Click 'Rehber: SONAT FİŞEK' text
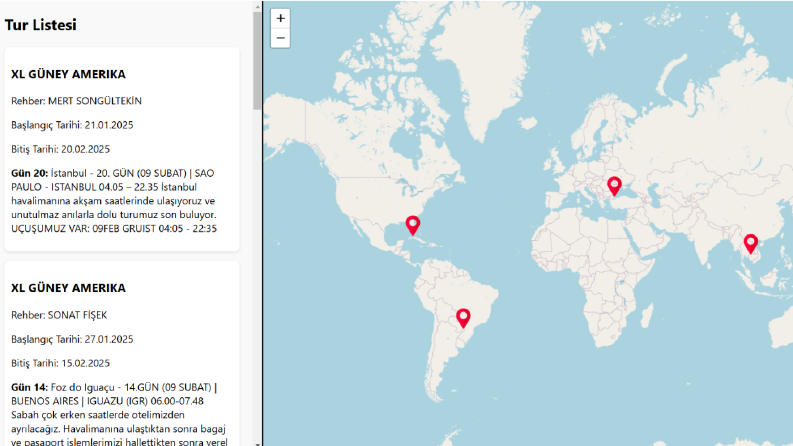This screenshot has height=446, width=793. coord(59,315)
